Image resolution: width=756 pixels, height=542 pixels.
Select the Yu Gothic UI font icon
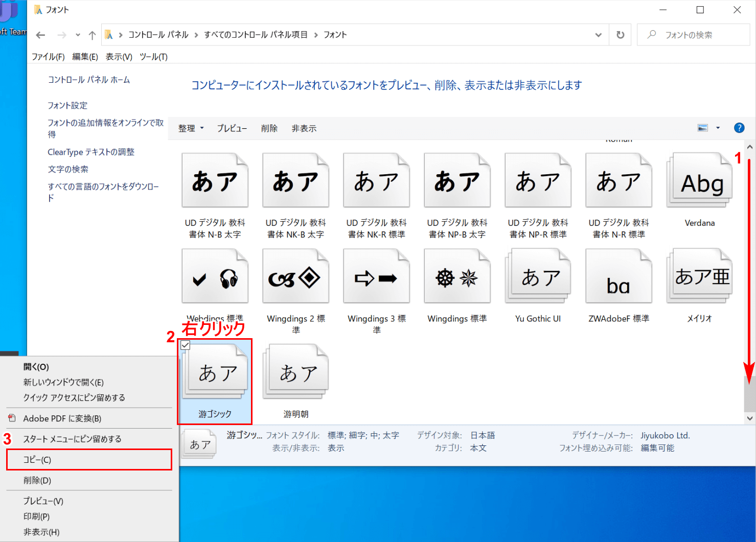(x=538, y=276)
